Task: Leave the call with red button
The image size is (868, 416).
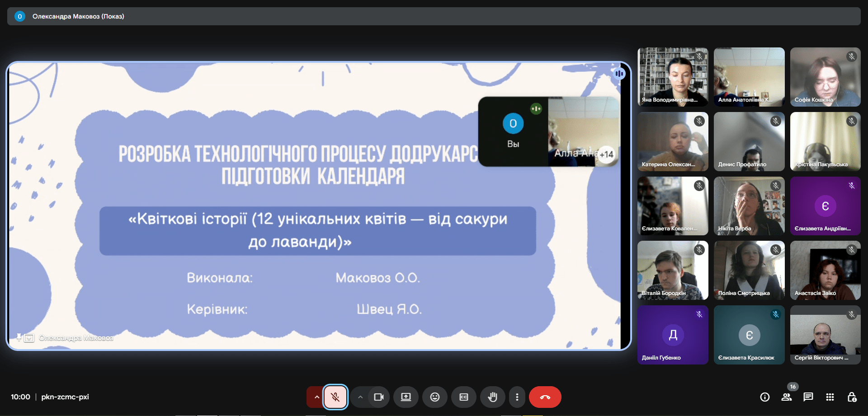Action: point(545,397)
